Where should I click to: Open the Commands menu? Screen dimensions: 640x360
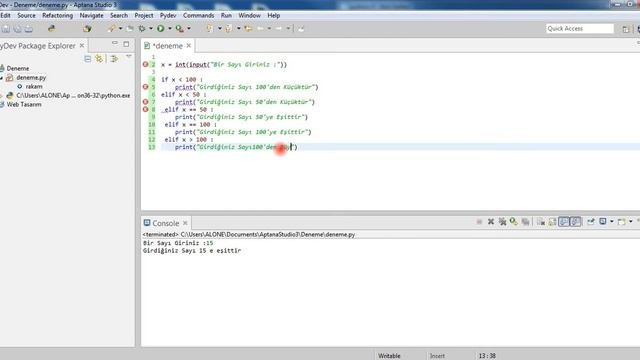coord(198,16)
